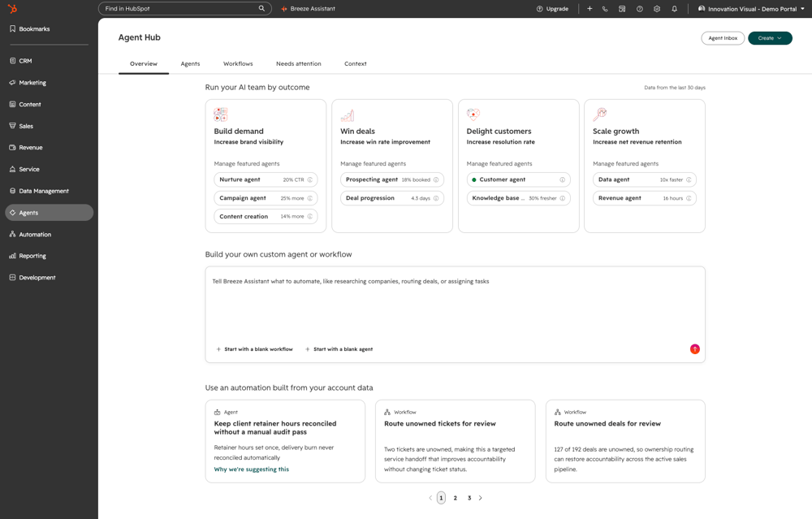
Task: Select the Prospecting agent pill
Action: click(x=392, y=179)
